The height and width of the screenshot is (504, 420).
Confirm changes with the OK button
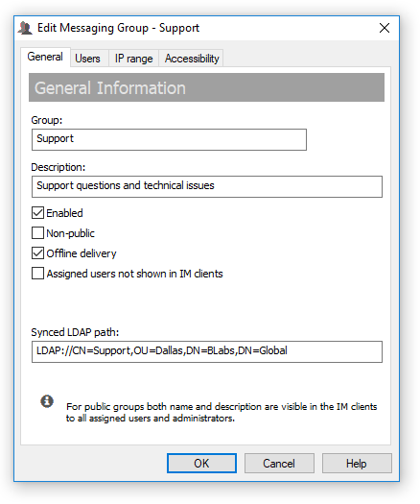[201, 463]
